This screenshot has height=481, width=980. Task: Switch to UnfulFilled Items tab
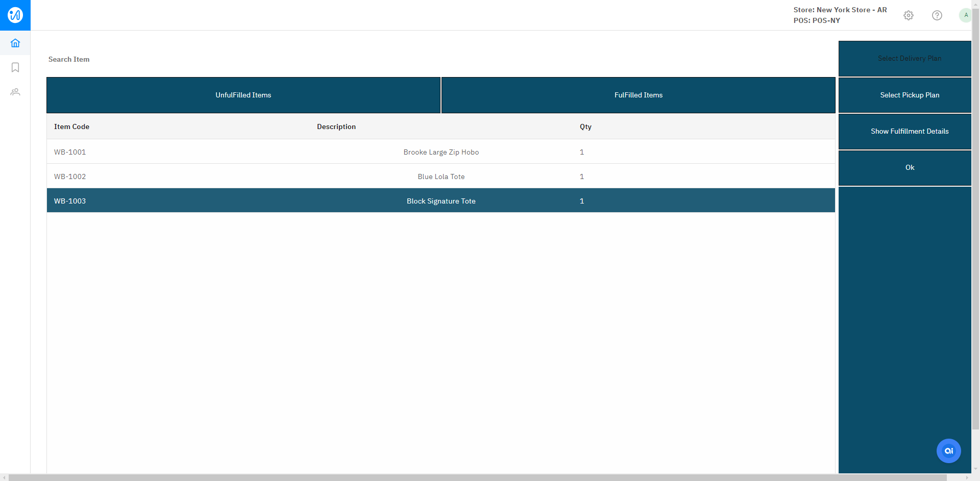[243, 95]
